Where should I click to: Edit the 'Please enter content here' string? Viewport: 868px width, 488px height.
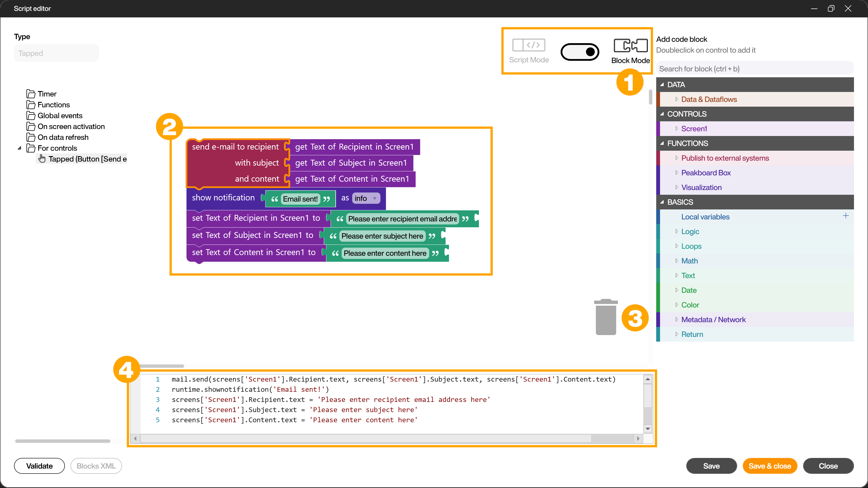(x=385, y=253)
